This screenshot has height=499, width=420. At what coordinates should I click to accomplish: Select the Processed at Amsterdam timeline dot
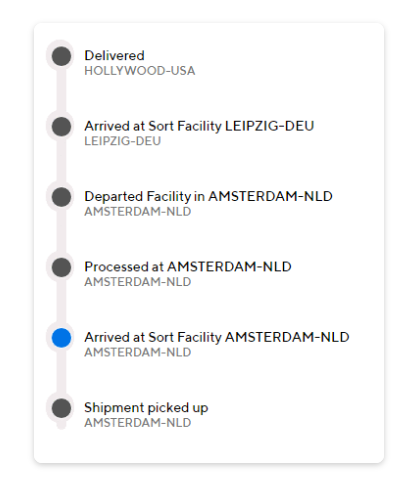(x=61, y=267)
